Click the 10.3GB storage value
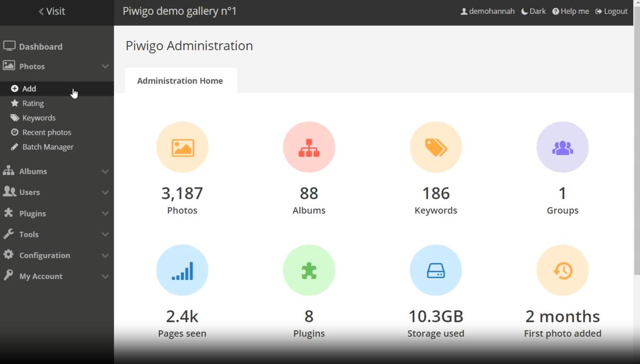This screenshot has width=640, height=364. tap(436, 316)
